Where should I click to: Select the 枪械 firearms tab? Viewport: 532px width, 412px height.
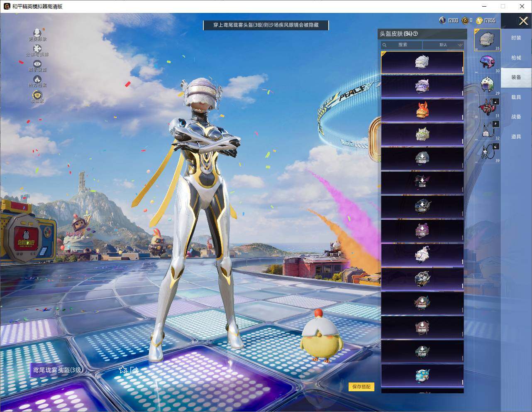click(516, 58)
